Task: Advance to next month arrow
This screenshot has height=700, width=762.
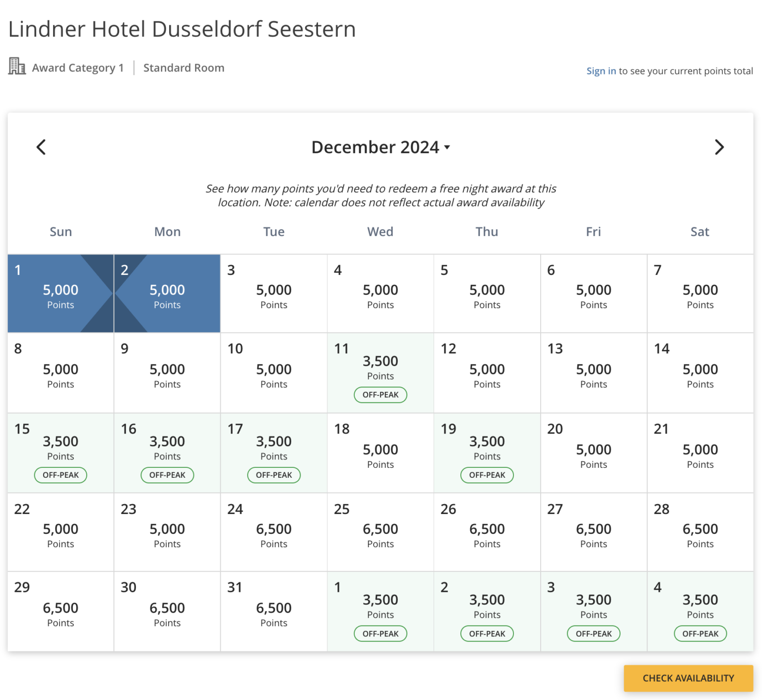Action: [719, 147]
